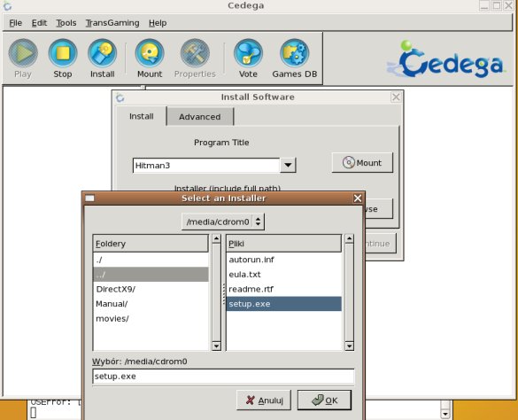Click the Play toolbar icon
Viewport: 518px width, 420px height.
(23, 53)
